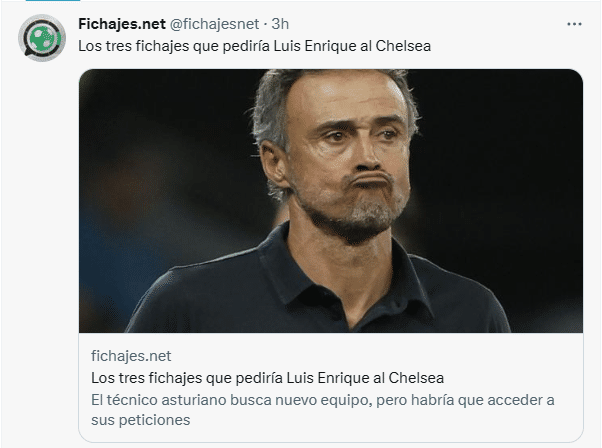Click 'sus peticiones' in card description

coord(140,420)
